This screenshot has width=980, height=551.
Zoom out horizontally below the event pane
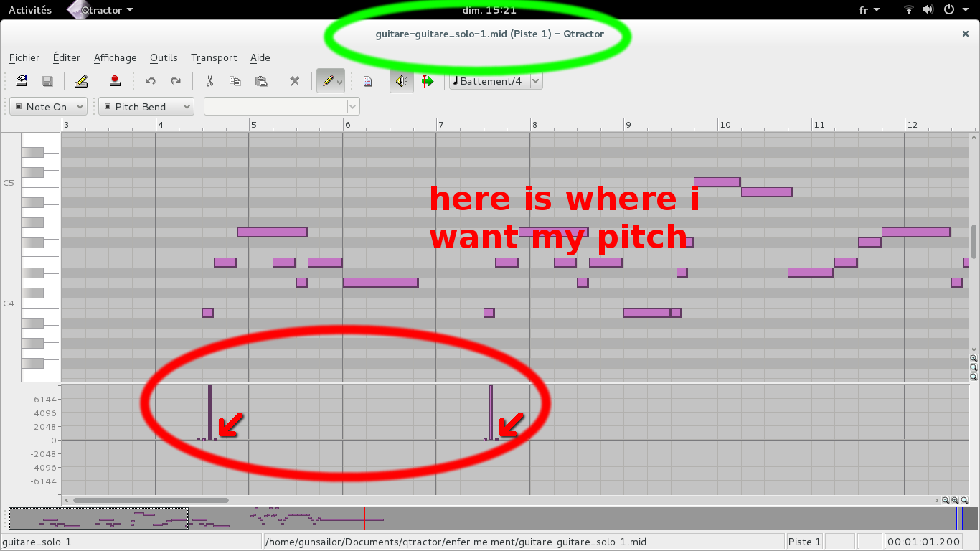[946, 500]
